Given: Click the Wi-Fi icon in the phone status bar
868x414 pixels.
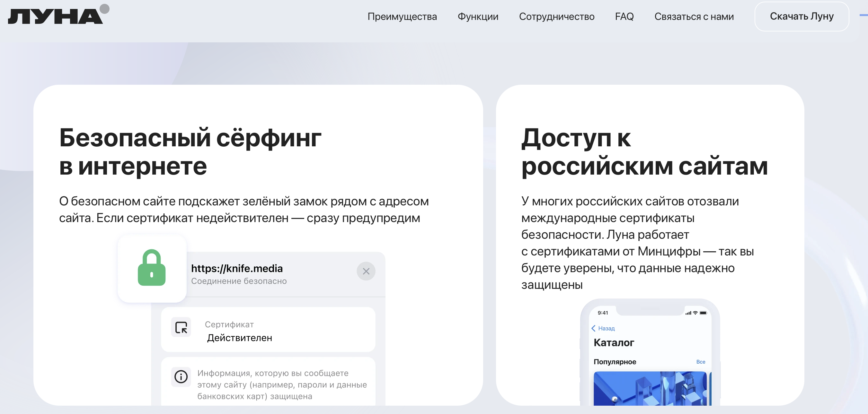Looking at the screenshot, I should 695,313.
